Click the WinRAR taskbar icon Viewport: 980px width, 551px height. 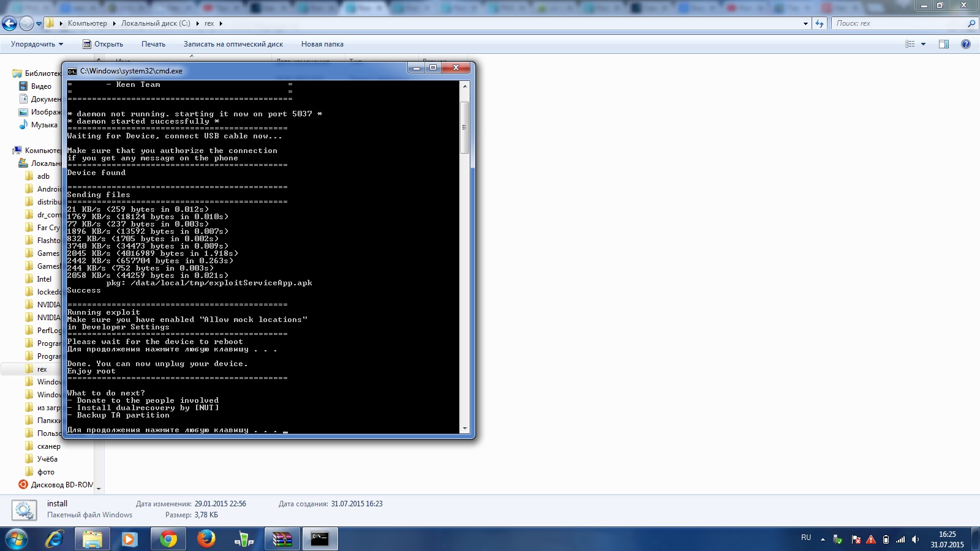coord(282,539)
